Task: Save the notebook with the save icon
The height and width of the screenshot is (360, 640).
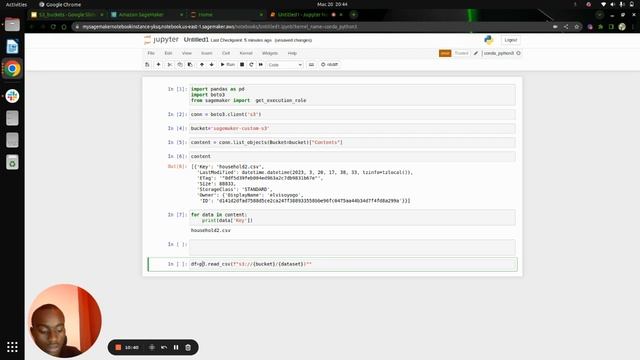Action: click(147, 64)
